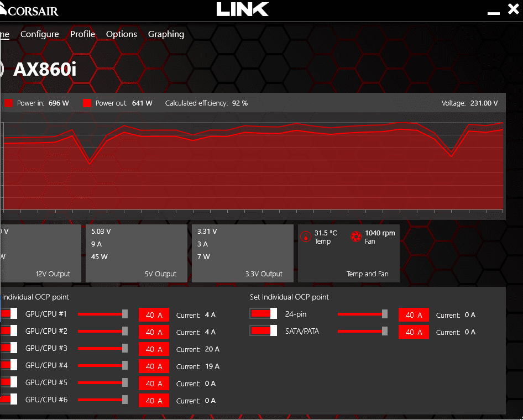Open the Graphing tab

click(166, 34)
